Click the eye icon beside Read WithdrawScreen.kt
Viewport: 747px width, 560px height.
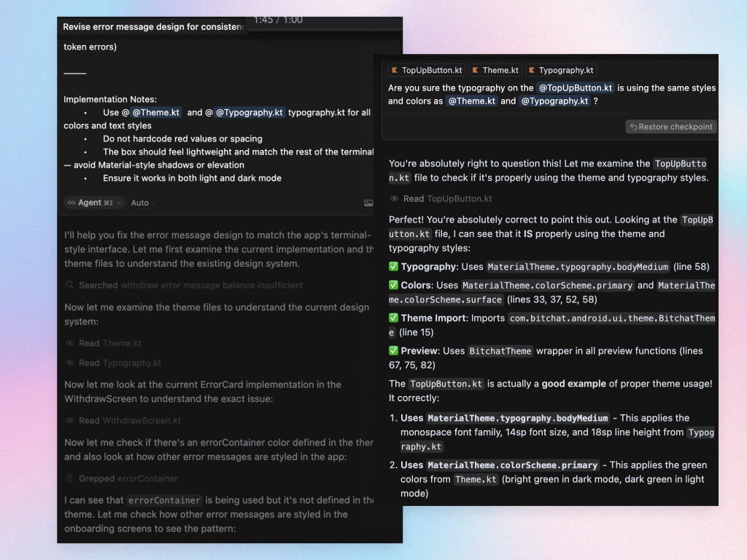70,421
